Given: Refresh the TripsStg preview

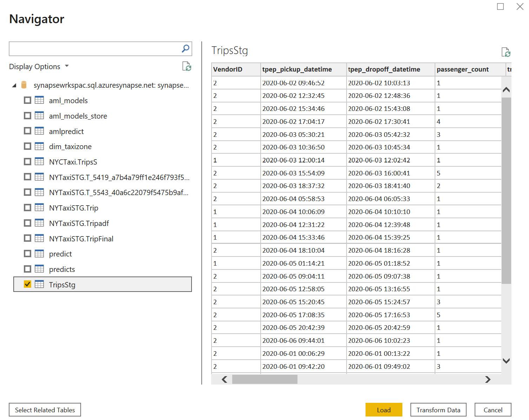Looking at the screenshot, I should (506, 52).
